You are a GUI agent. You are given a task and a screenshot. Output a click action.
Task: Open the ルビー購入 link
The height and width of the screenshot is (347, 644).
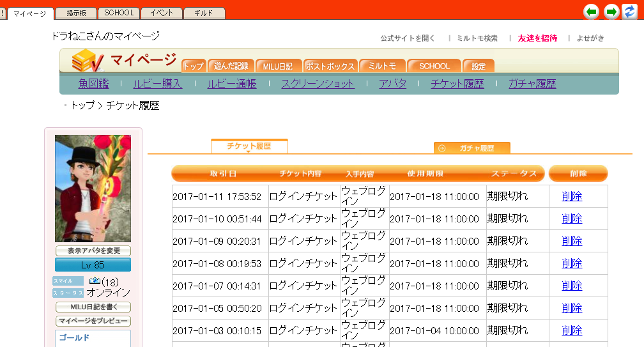pyautogui.click(x=158, y=84)
